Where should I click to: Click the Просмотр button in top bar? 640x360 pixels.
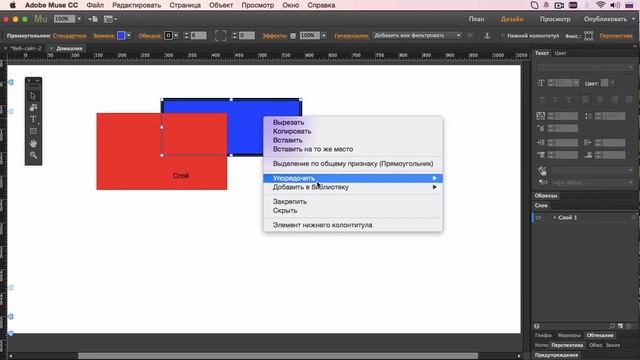click(555, 19)
